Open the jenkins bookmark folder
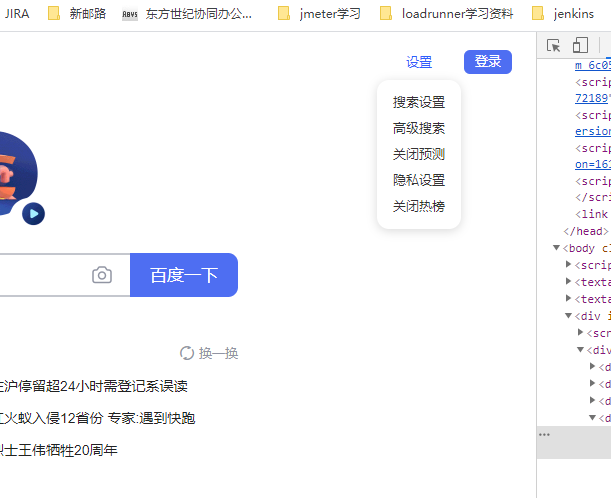This screenshot has height=498, width=611. tap(563, 14)
